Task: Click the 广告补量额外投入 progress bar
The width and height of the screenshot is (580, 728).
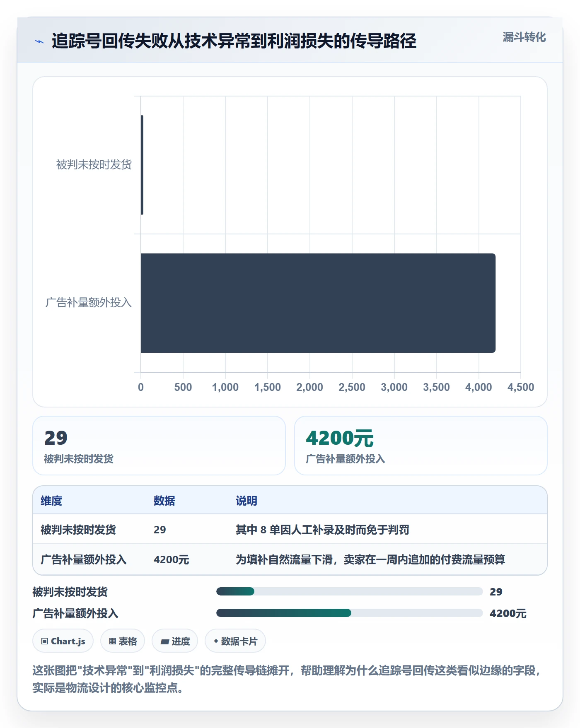Action: [349, 613]
